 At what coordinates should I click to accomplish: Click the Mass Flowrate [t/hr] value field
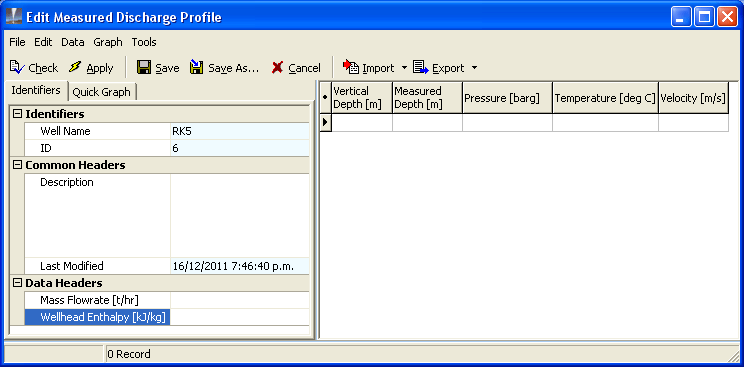click(x=240, y=300)
